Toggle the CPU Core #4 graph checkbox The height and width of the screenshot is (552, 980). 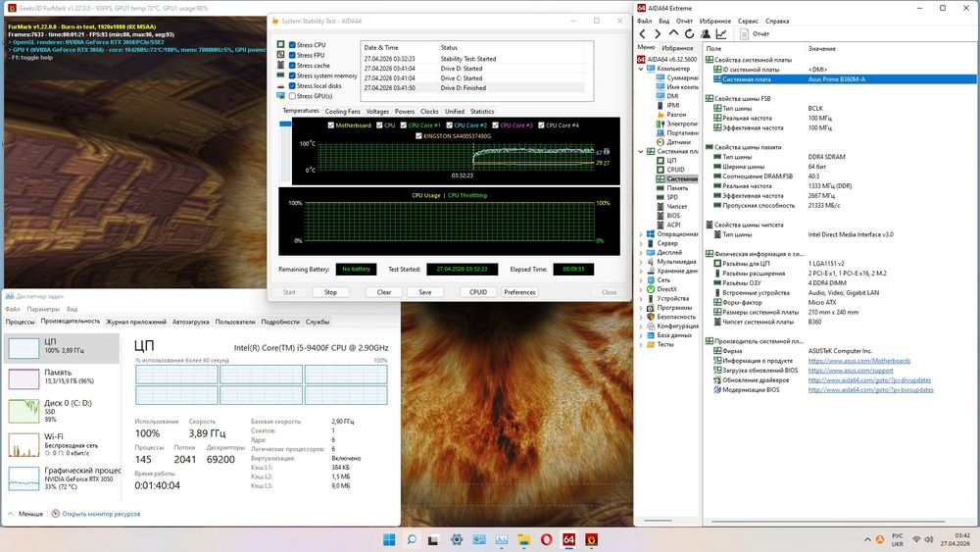(x=541, y=125)
